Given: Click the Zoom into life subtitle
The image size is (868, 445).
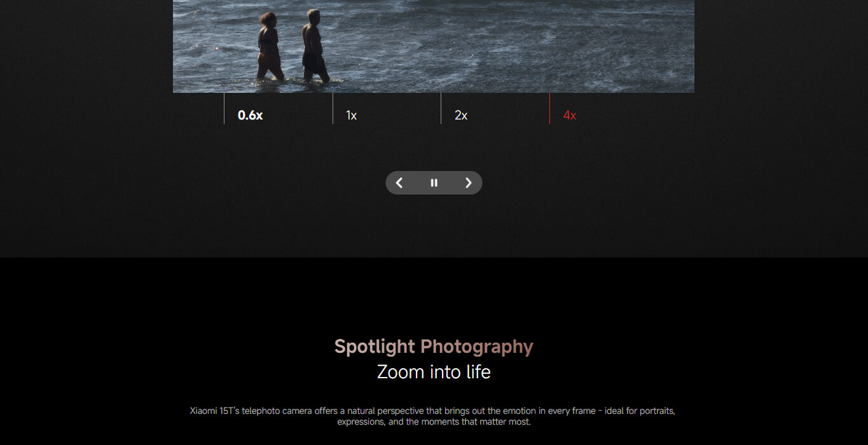Looking at the screenshot, I should click(x=434, y=372).
